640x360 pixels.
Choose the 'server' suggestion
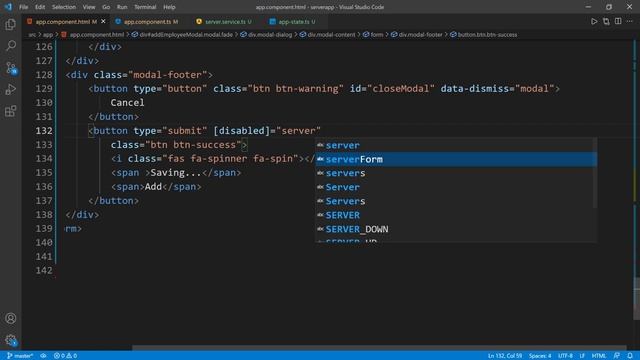click(x=456, y=145)
